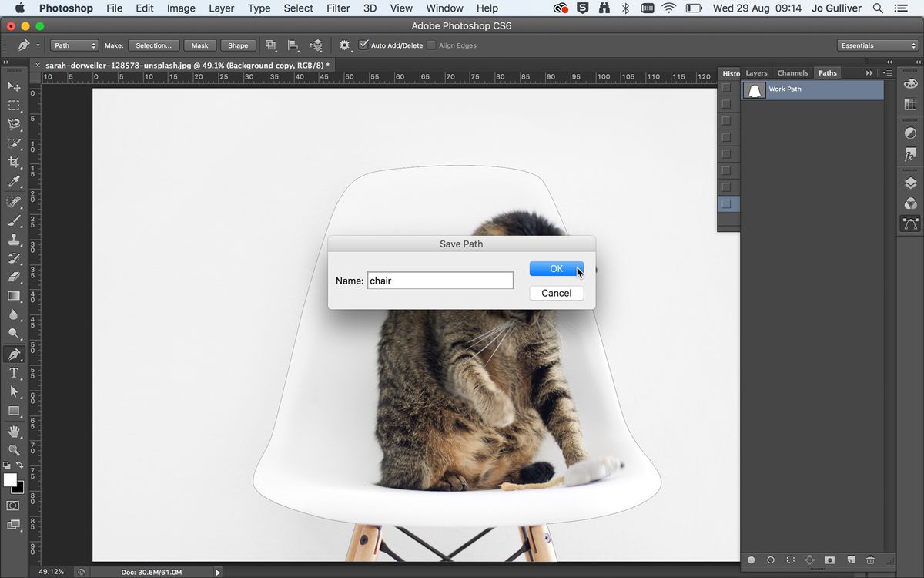Cancel the Save Path dialog

pyautogui.click(x=556, y=293)
